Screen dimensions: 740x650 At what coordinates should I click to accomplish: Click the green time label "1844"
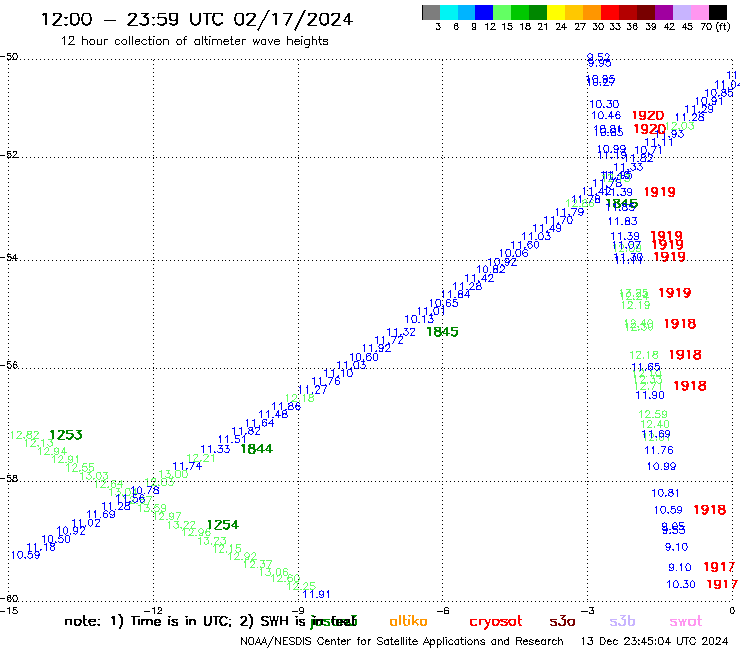point(256,449)
